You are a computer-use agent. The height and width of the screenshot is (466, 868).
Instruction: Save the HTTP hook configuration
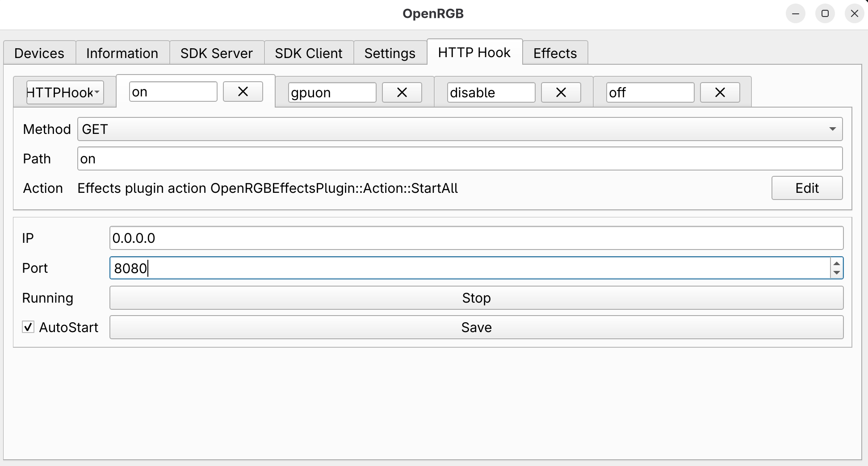476,327
